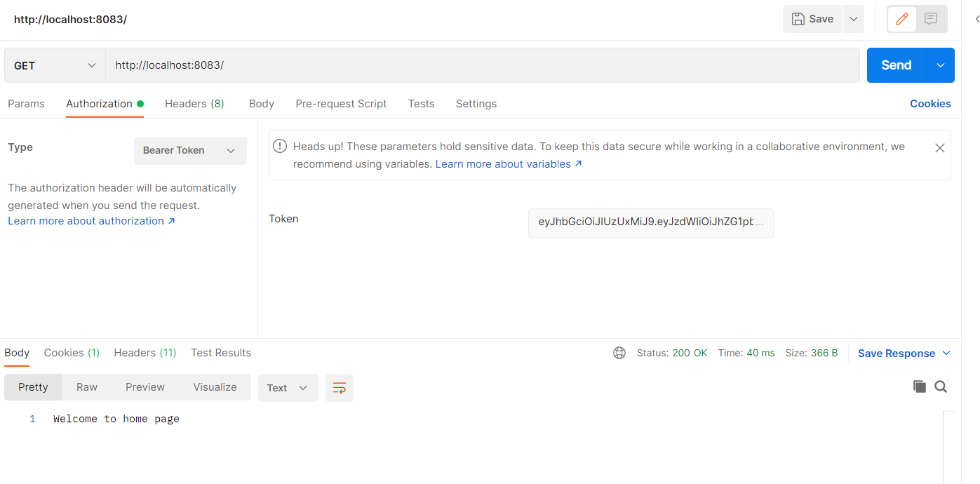Collapse the right sidebar chevron
Screen dimensions: 980x484
tap(977, 19)
